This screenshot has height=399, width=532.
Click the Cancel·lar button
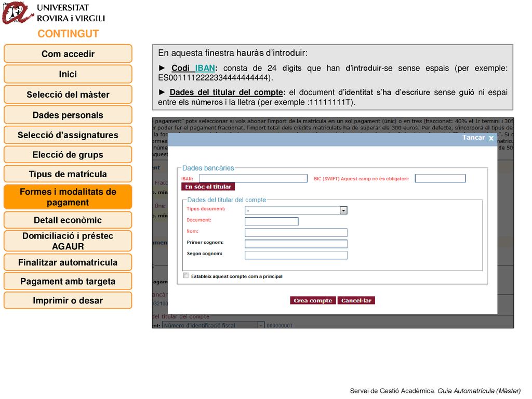(x=356, y=301)
